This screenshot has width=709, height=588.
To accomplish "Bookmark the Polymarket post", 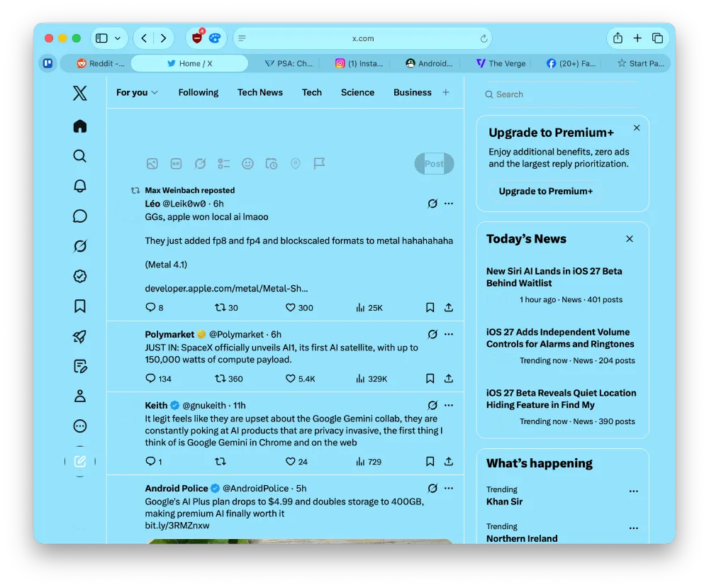I will pos(430,379).
